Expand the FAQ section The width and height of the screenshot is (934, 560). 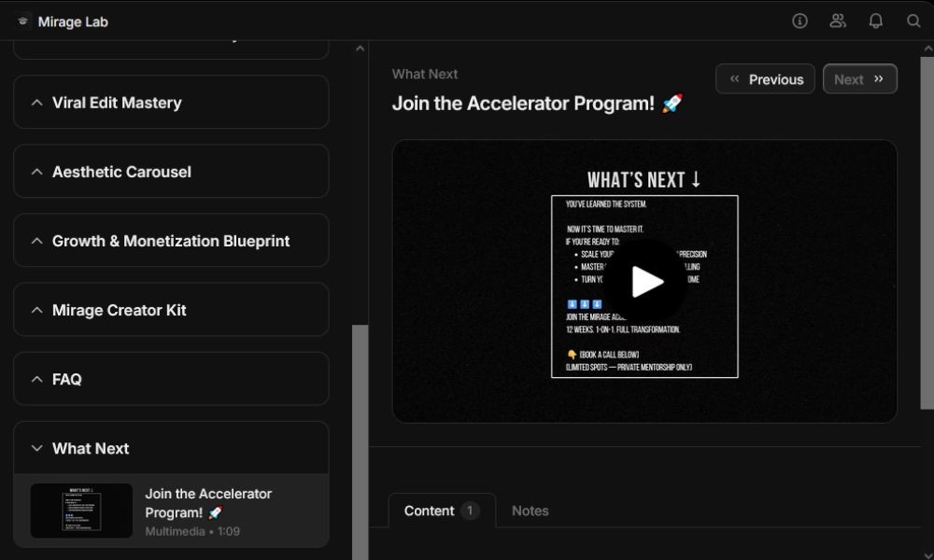point(171,379)
